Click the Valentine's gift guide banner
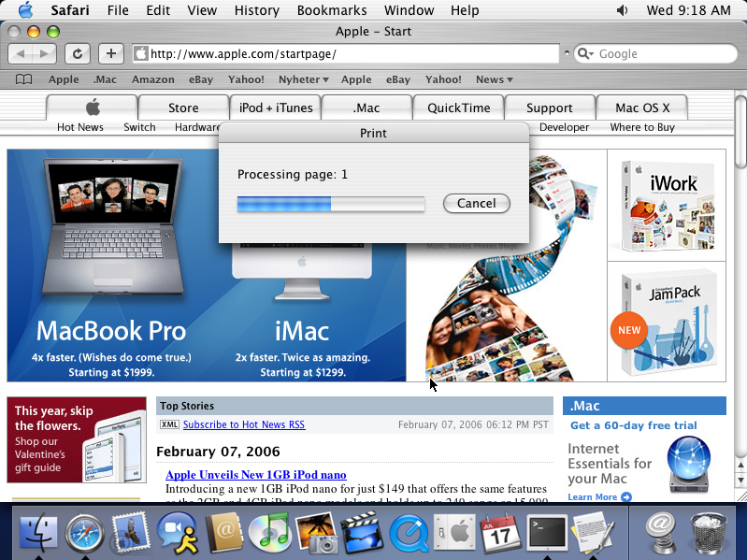 (77, 440)
